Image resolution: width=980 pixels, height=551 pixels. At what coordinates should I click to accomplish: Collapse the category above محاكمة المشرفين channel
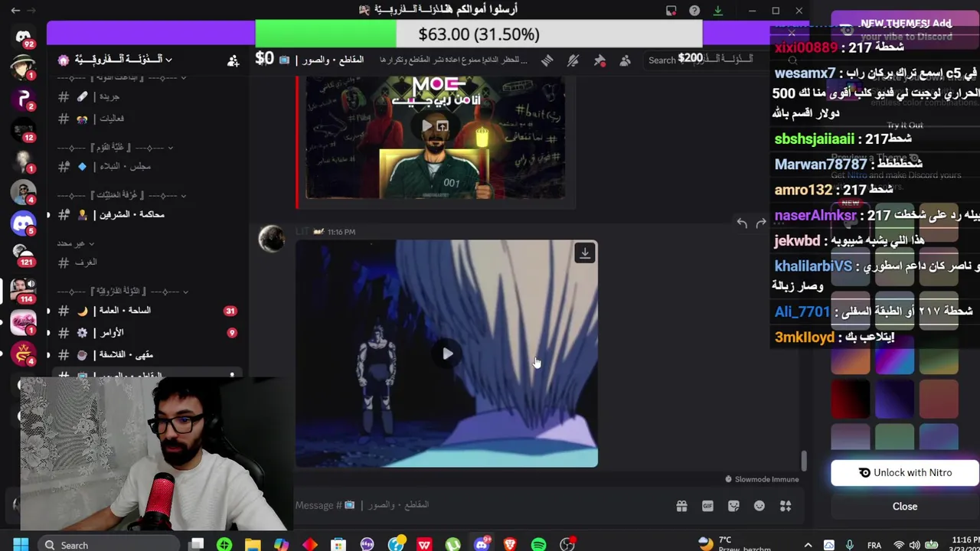(121, 195)
